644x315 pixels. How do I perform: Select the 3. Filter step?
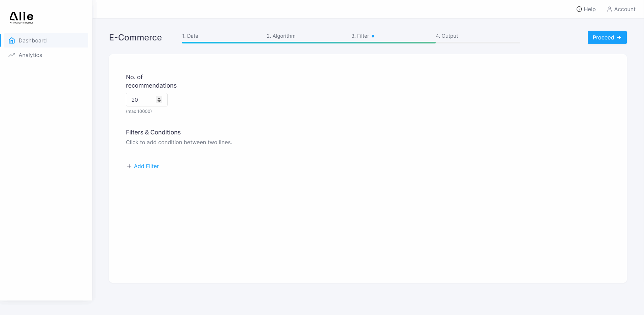pos(360,36)
